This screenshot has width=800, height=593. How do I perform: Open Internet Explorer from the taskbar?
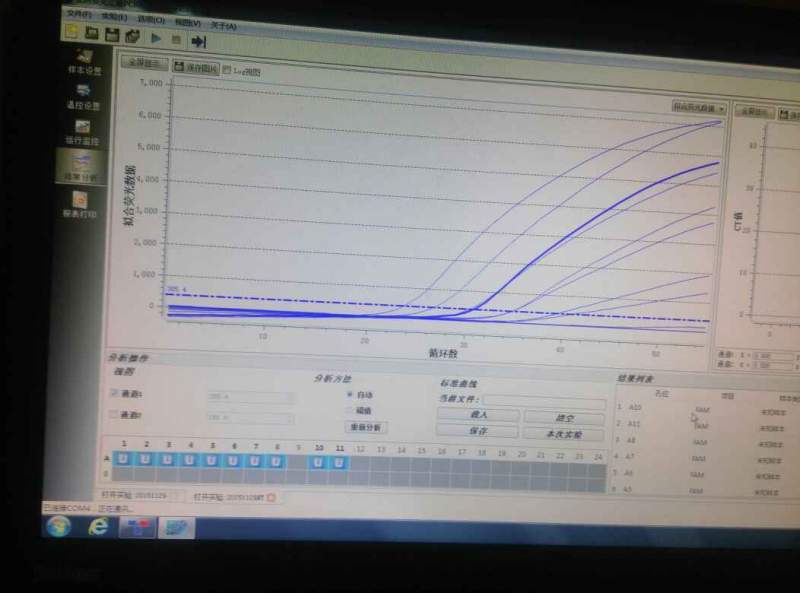click(x=98, y=526)
